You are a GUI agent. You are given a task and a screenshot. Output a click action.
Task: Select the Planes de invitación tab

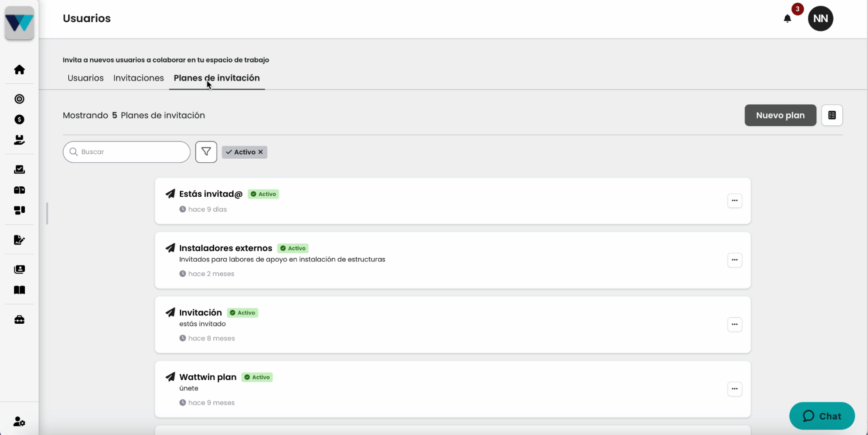[217, 78]
